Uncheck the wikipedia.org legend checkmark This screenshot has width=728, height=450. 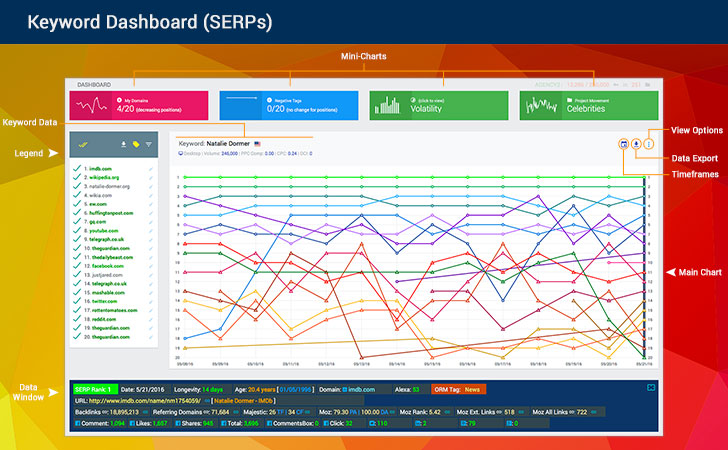77,177
